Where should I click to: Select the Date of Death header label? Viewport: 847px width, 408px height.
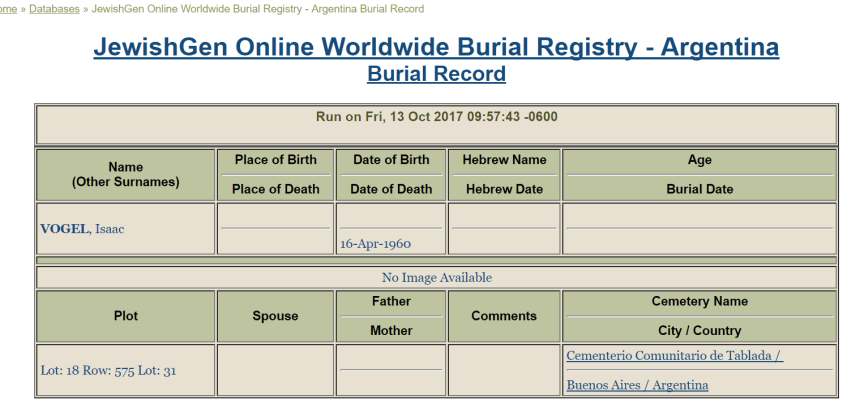[391, 189]
